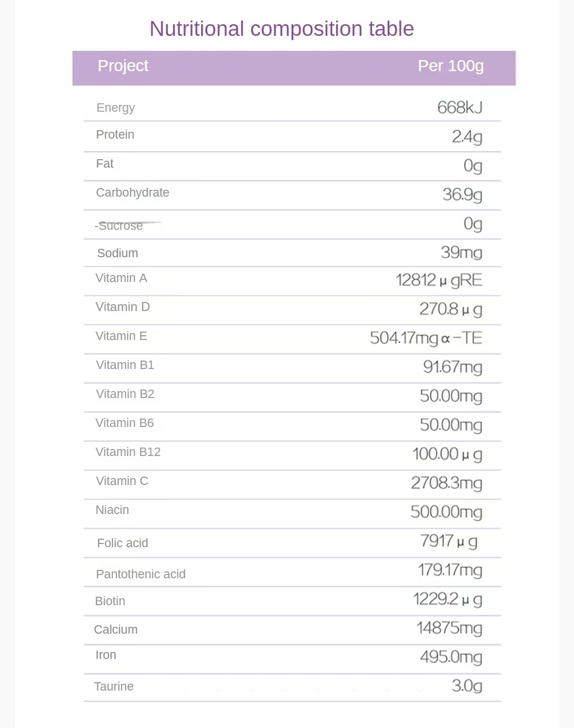This screenshot has width=574, height=728.
Task: Click the Pantothenic acid label
Action: click(x=141, y=575)
